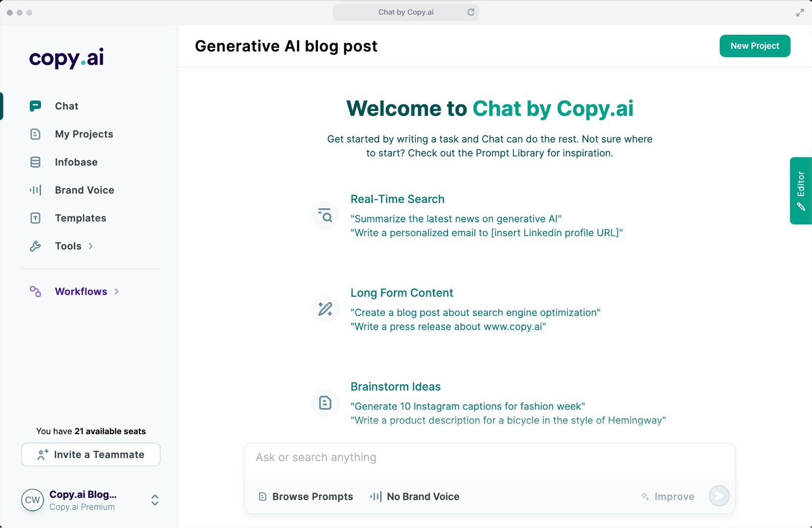Viewport: 812px width, 528px height.
Task: Switch to the Chat section
Action: 66,106
